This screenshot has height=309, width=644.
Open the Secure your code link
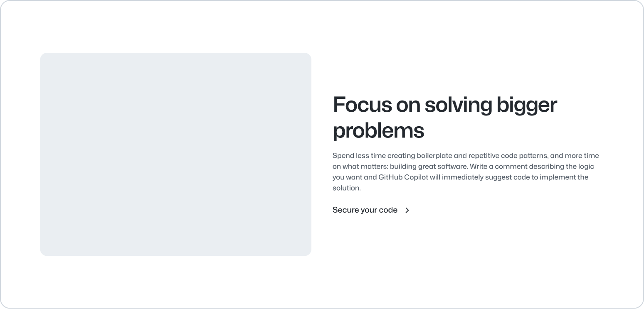365,210
